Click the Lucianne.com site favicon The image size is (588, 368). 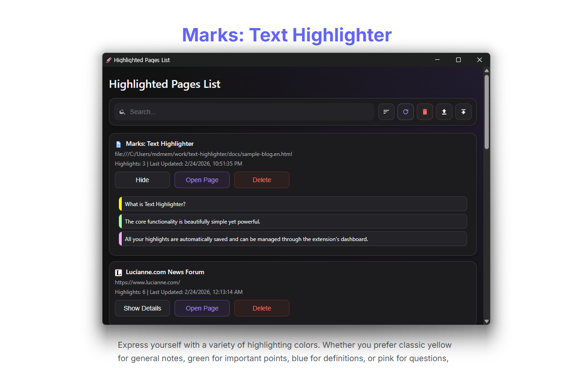pos(119,272)
